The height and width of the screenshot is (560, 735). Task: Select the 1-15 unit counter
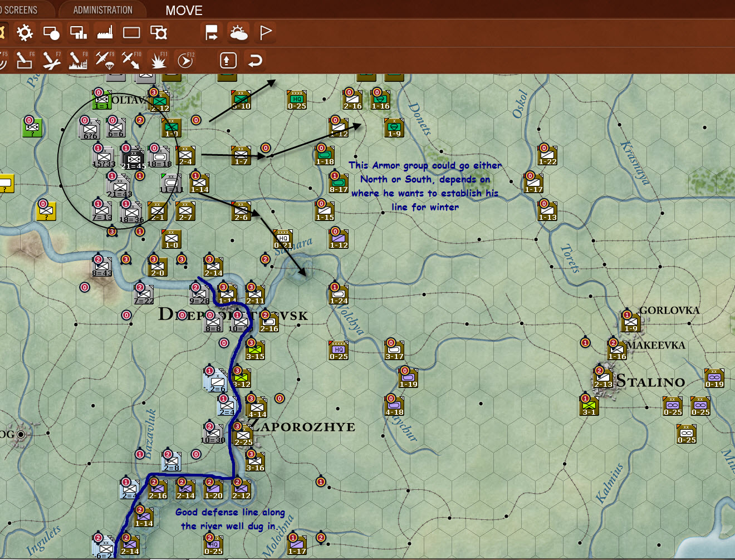(x=325, y=212)
